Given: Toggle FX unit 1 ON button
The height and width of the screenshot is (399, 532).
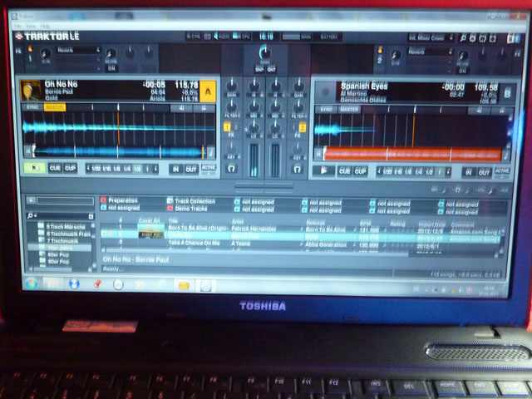Looking at the screenshot, I should coord(111,68).
